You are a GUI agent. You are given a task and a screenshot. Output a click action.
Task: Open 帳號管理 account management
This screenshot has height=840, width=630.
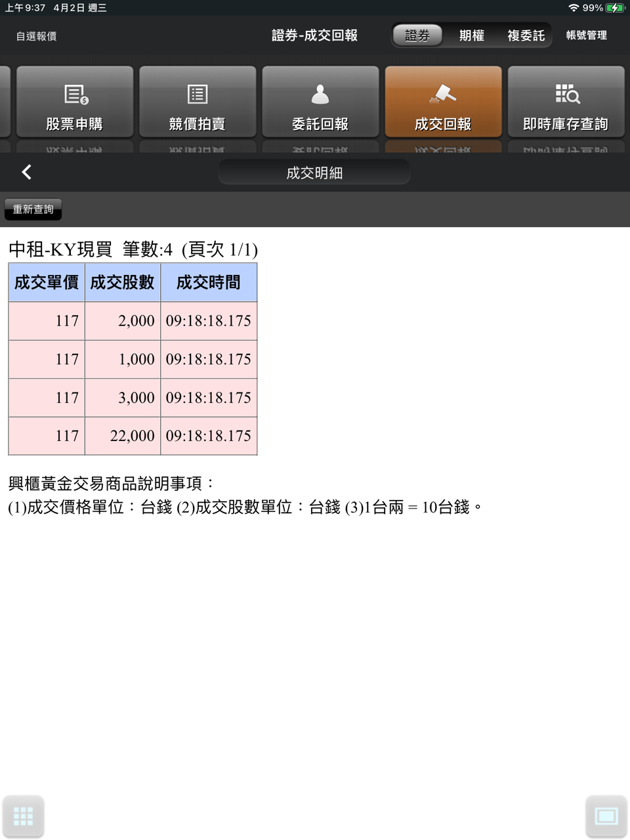[x=586, y=35]
